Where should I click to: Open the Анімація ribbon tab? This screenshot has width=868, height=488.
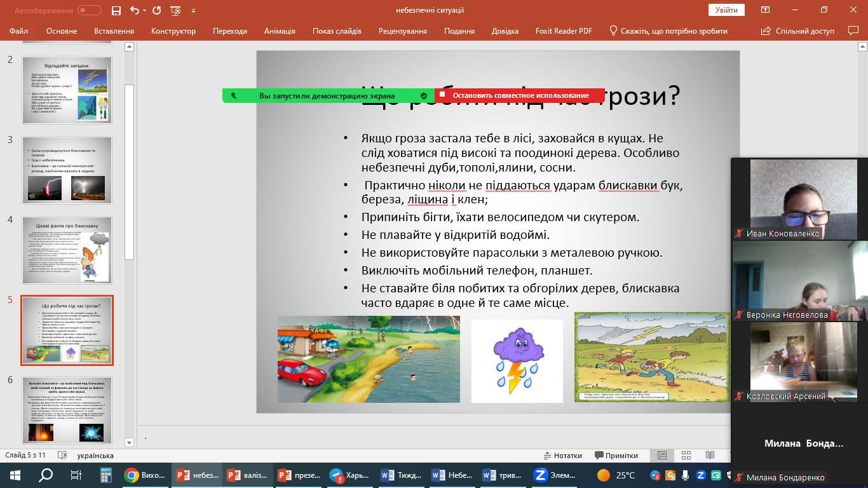[x=280, y=31]
